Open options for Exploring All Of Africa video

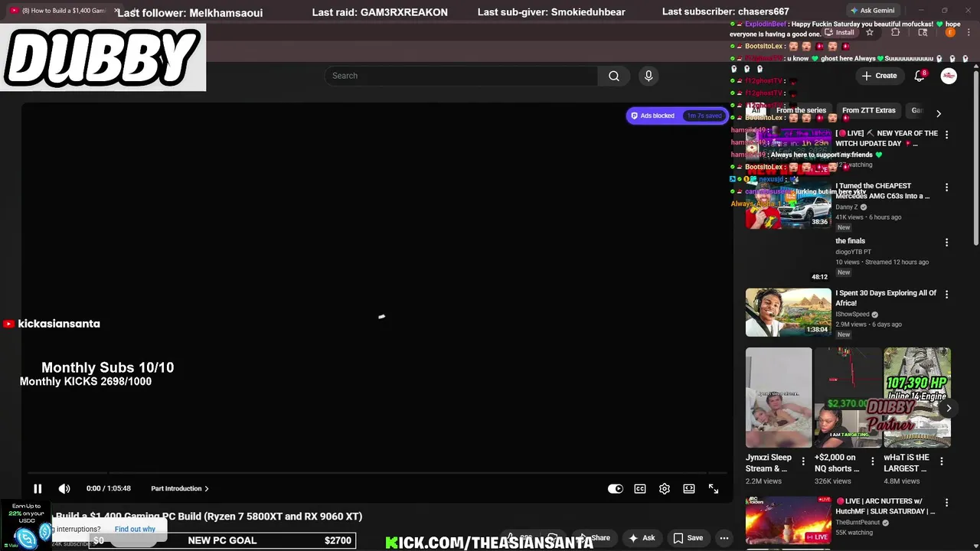click(x=946, y=295)
